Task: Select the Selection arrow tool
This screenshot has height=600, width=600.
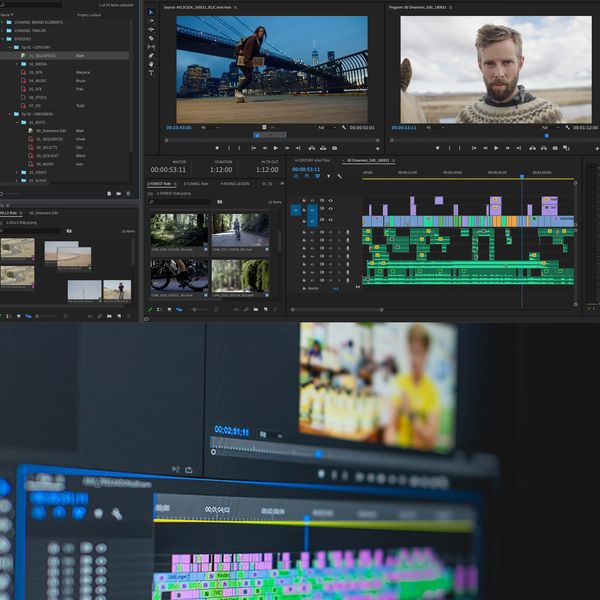Action: [152, 12]
